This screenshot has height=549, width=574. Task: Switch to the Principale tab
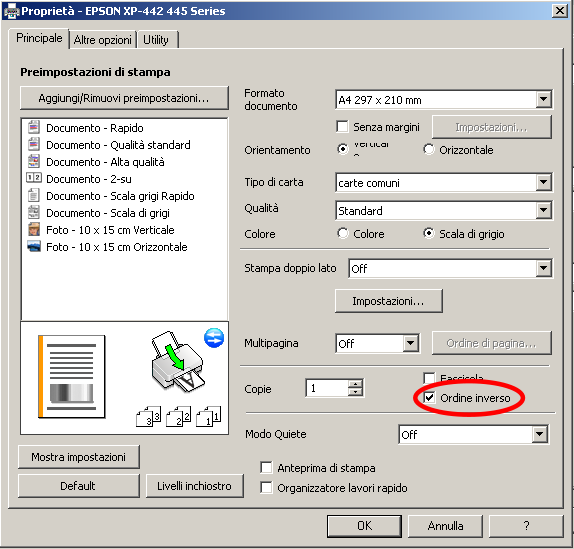[x=39, y=38]
